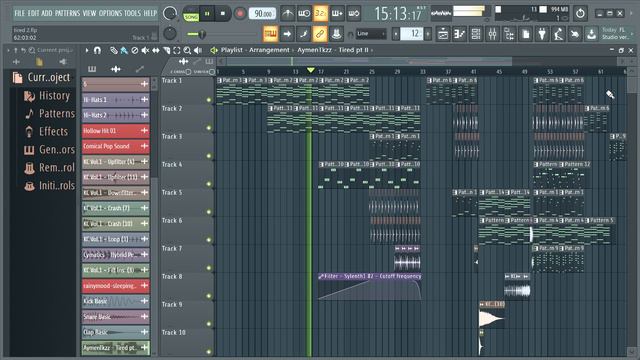Select the Hollow Hit 01 clip
This screenshot has height=360, width=640.
point(116,131)
